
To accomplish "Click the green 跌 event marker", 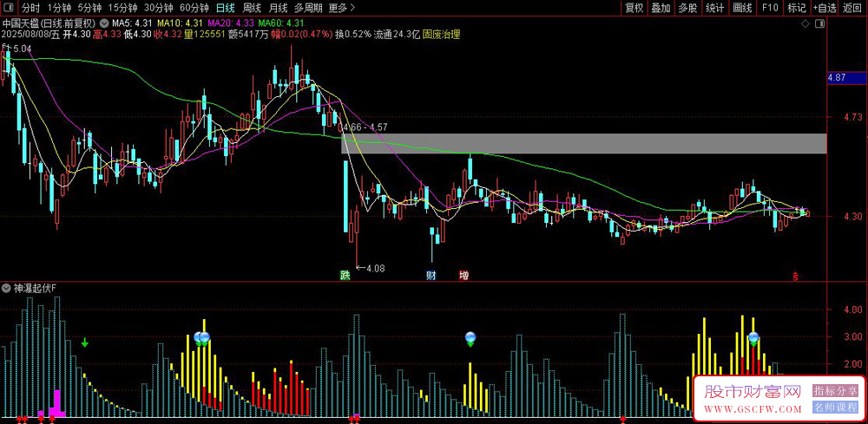I will point(345,275).
